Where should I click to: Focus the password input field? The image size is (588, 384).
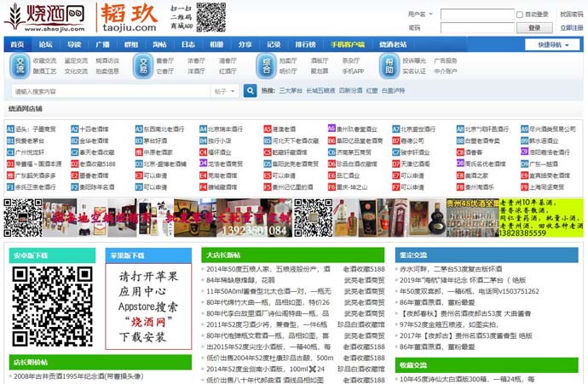(x=477, y=28)
